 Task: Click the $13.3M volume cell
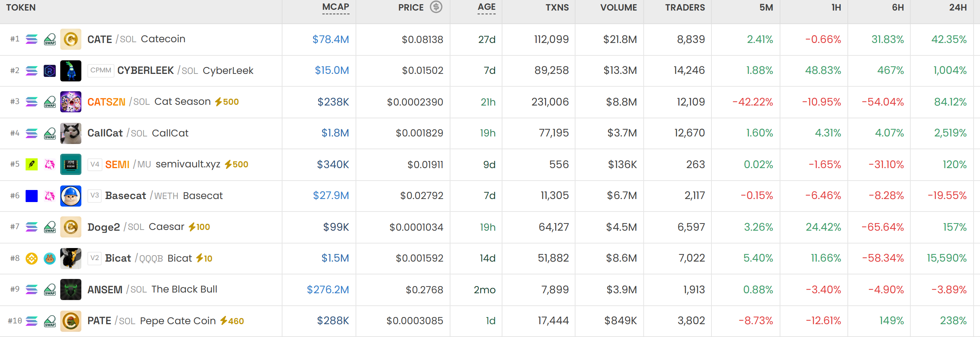pos(620,70)
